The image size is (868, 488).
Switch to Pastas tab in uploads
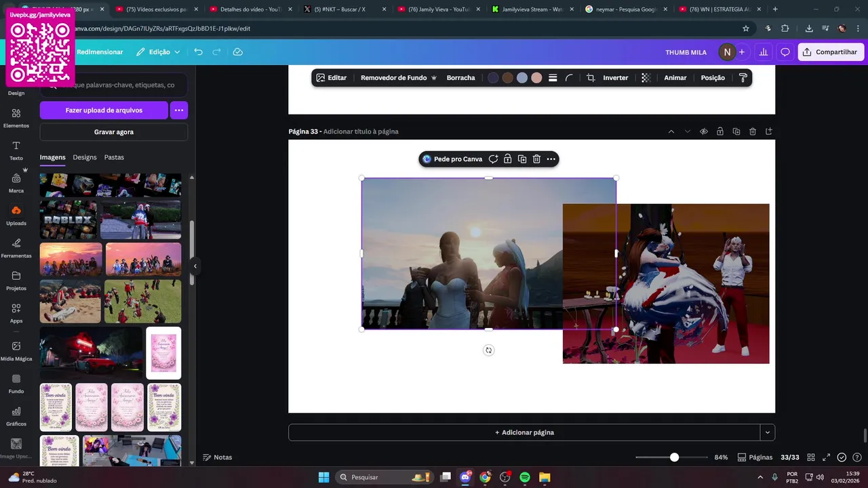click(x=114, y=157)
